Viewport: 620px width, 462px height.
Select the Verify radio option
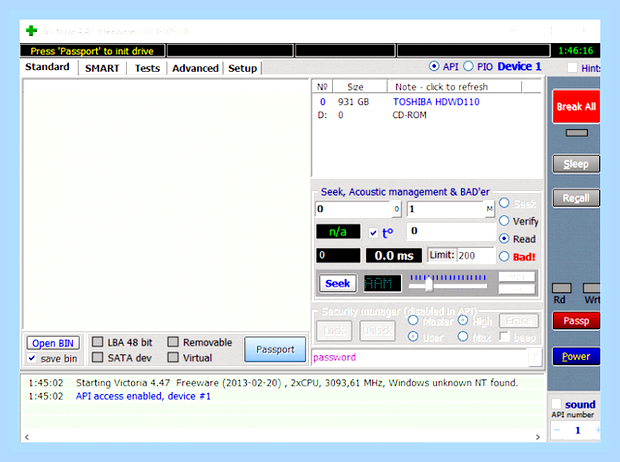[504, 220]
